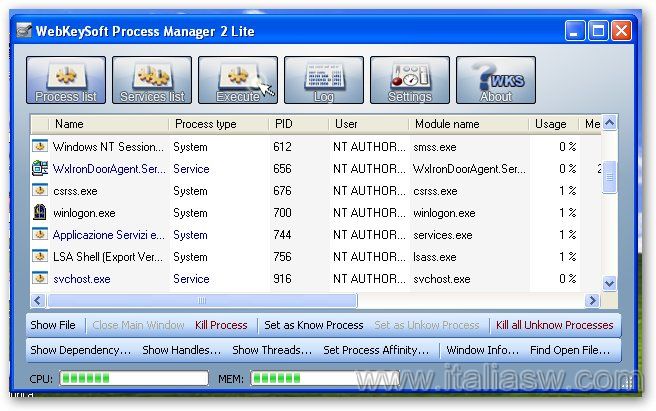Click Kill Process
656x411 pixels.
coord(221,325)
